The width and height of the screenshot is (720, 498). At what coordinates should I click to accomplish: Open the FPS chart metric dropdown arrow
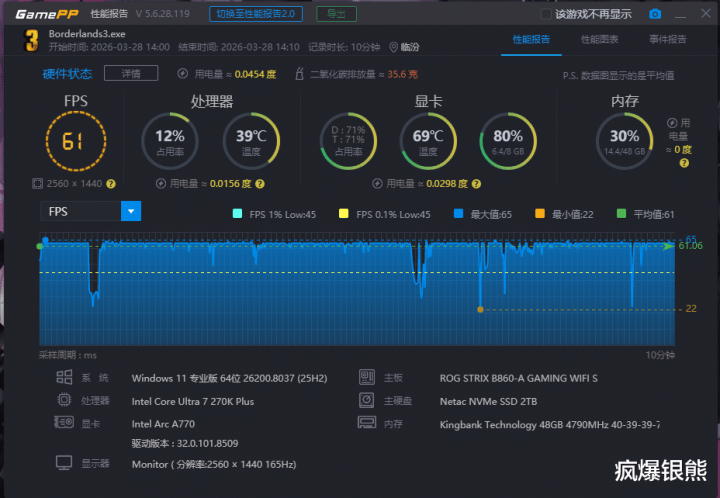(131, 211)
